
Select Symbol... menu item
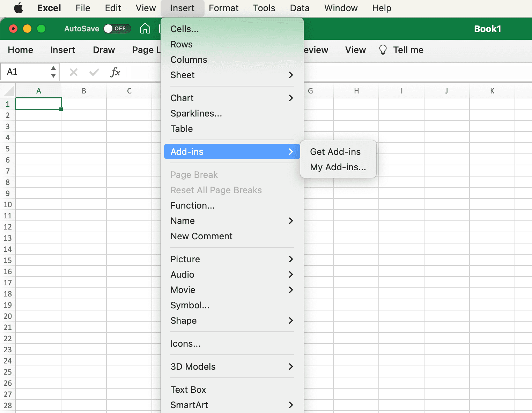232,305
